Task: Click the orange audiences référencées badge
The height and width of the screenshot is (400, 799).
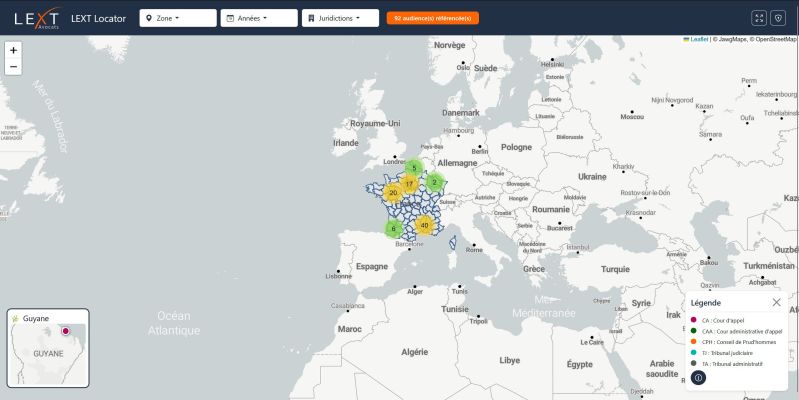Action: click(x=433, y=18)
